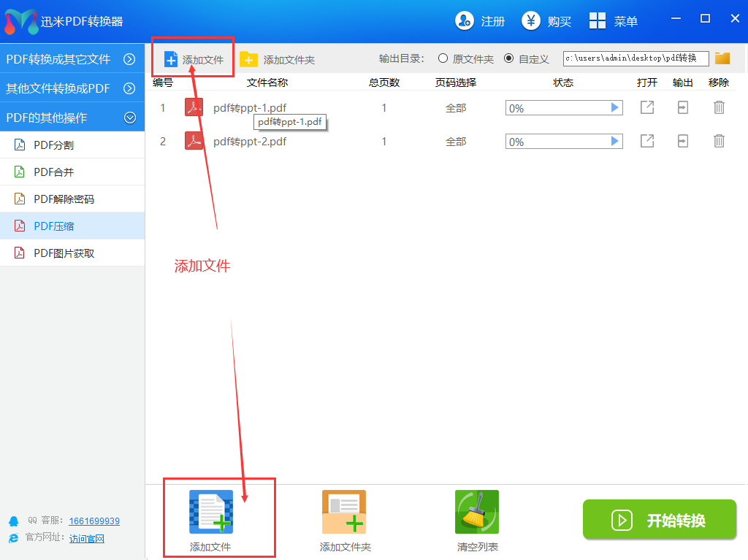The height and width of the screenshot is (560, 748).
Task: Click the large Add File icon at bottom
Action: (x=211, y=512)
